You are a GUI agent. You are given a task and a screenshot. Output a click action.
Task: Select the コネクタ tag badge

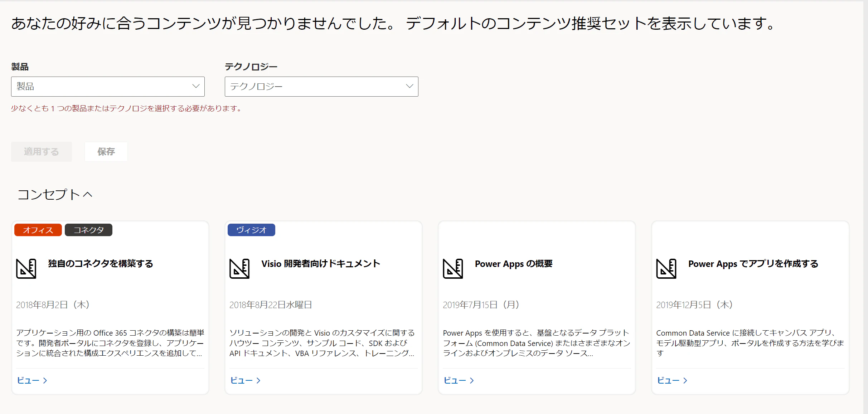tap(88, 230)
